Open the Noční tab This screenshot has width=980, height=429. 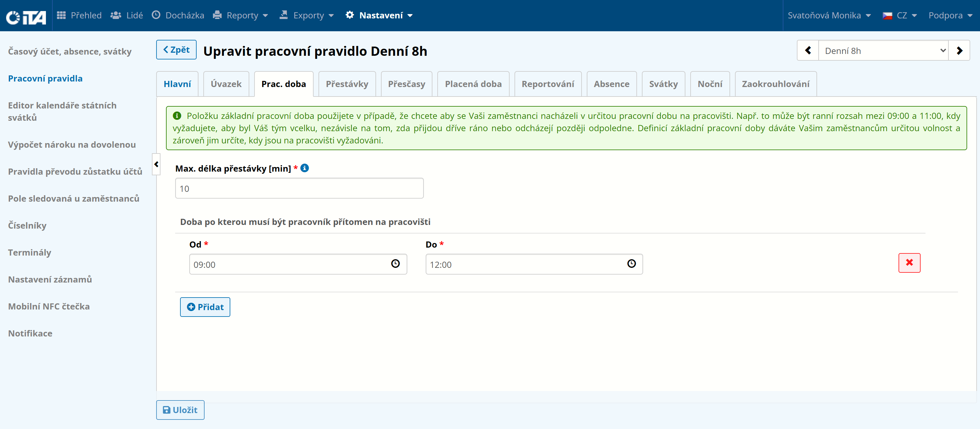[710, 84]
